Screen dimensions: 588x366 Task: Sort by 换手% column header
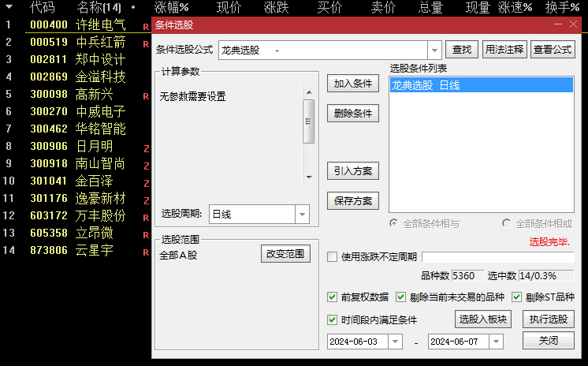coord(563,7)
